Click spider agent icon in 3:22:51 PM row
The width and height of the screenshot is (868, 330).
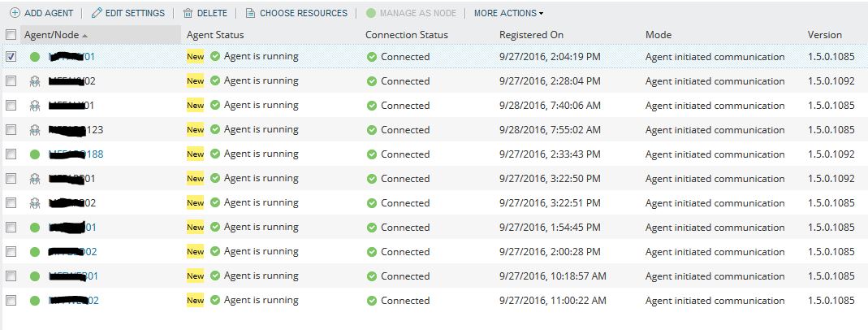tap(35, 202)
